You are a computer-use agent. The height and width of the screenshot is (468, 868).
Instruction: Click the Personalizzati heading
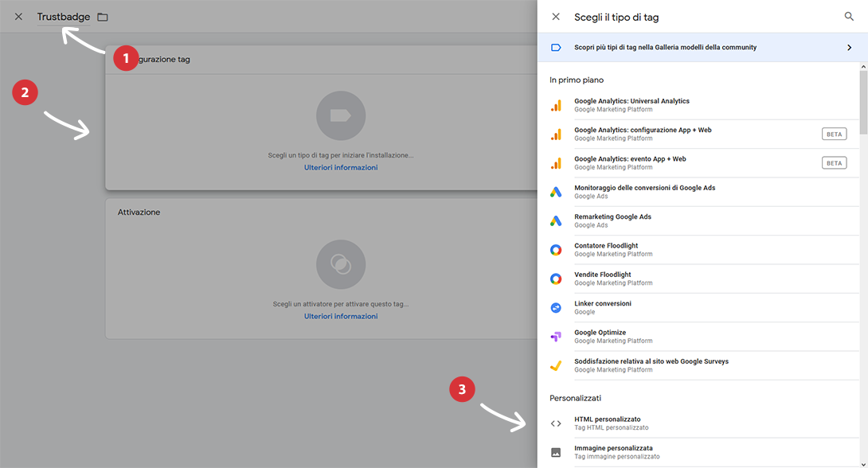coord(575,398)
